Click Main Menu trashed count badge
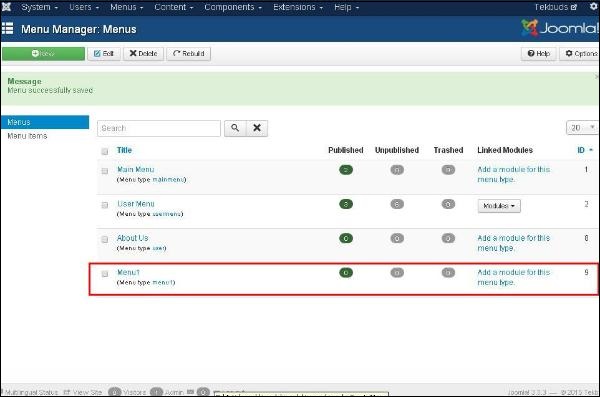The width and height of the screenshot is (600, 397). [x=448, y=170]
